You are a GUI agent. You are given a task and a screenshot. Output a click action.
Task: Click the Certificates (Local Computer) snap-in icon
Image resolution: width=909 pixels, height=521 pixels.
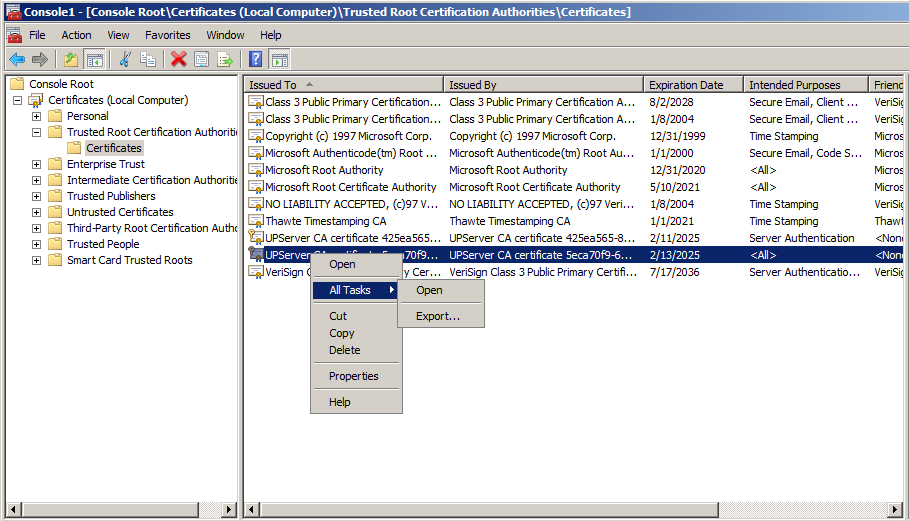pyautogui.click(x=36, y=100)
